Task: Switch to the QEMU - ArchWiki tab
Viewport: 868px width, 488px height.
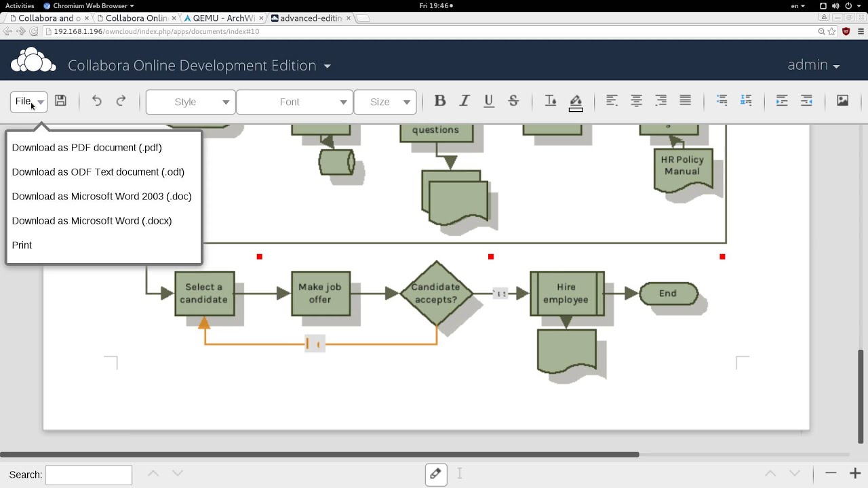Action: (223, 18)
